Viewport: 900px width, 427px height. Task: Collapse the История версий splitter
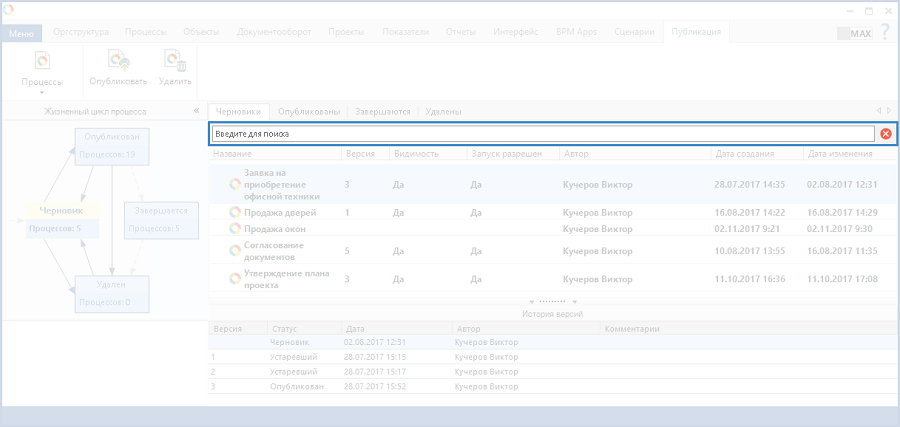pyautogui.click(x=553, y=301)
